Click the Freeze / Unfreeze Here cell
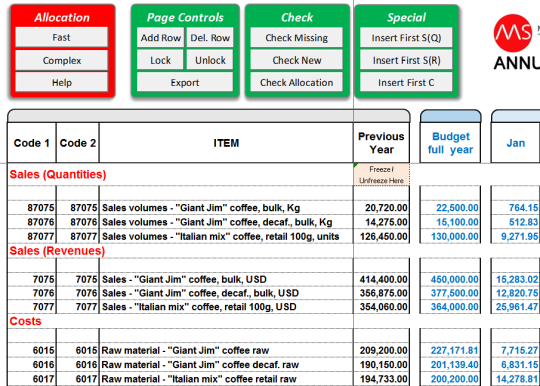The width and height of the screenshot is (540, 386). coord(381,175)
